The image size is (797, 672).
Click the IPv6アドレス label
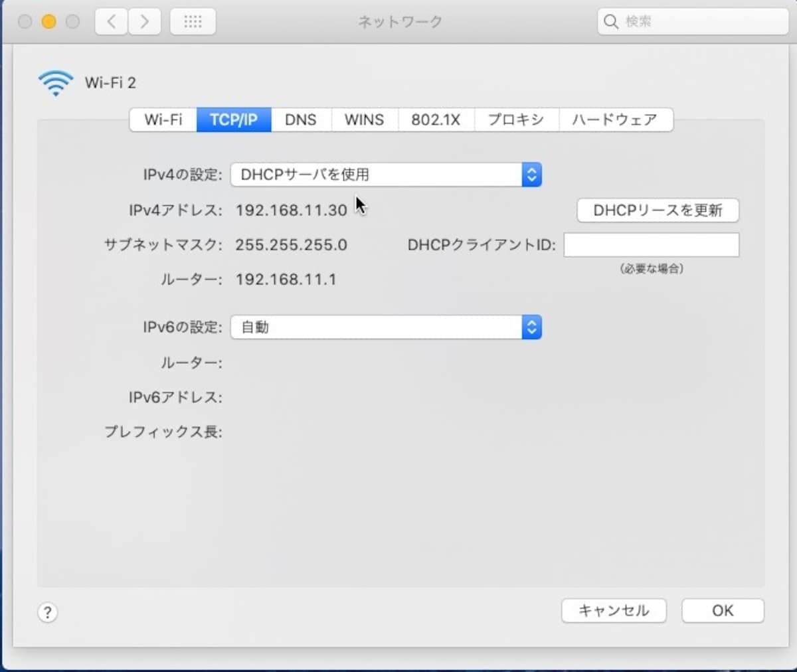(175, 398)
